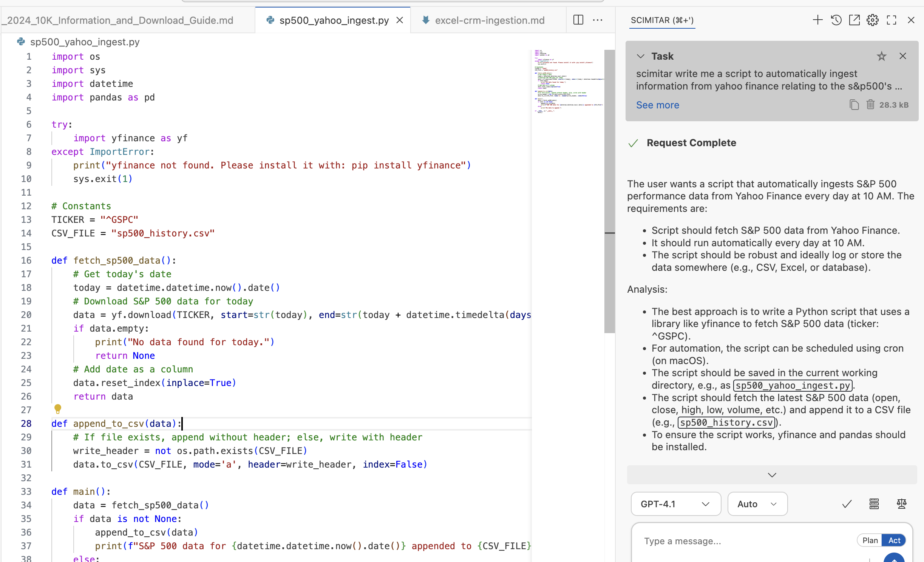Open Scimitar in editor popout icon
Image resolution: width=924 pixels, height=562 pixels.
click(x=854, y=20)
